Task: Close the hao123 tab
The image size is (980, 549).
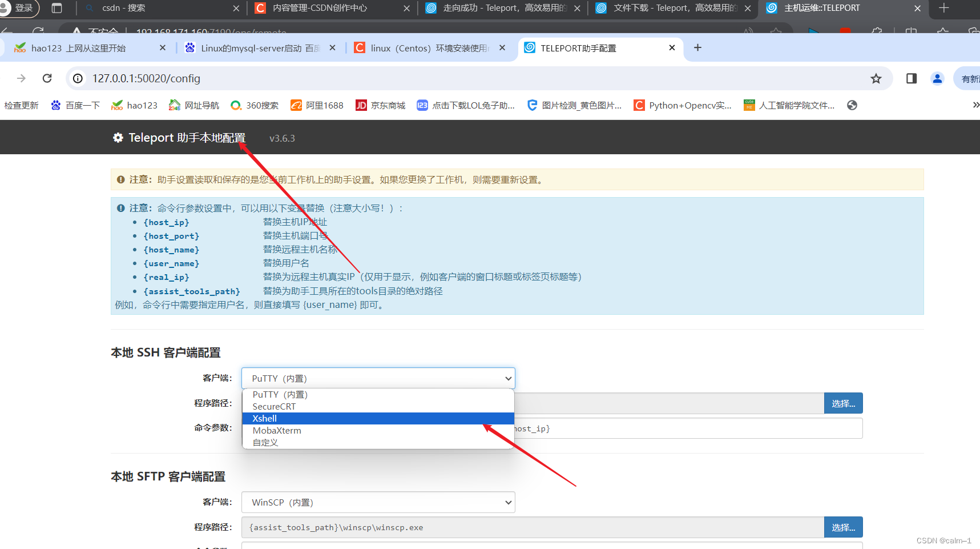Action: click(x=163, y=47)
